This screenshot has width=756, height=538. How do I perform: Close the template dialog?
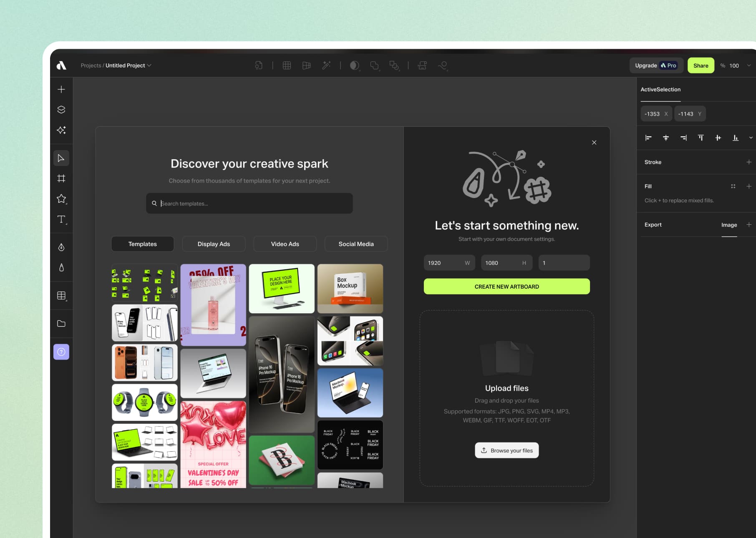(x=594, y=143)
